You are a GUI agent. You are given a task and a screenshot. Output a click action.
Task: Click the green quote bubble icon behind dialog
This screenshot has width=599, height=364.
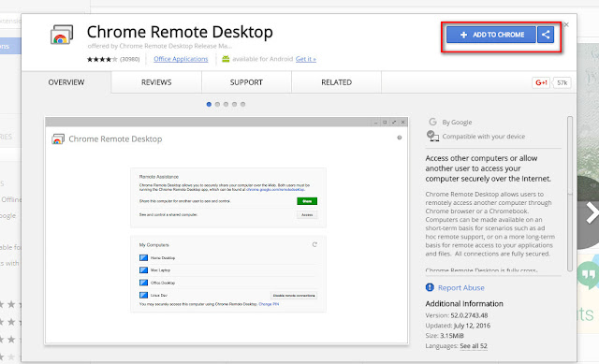pos(588,274)
